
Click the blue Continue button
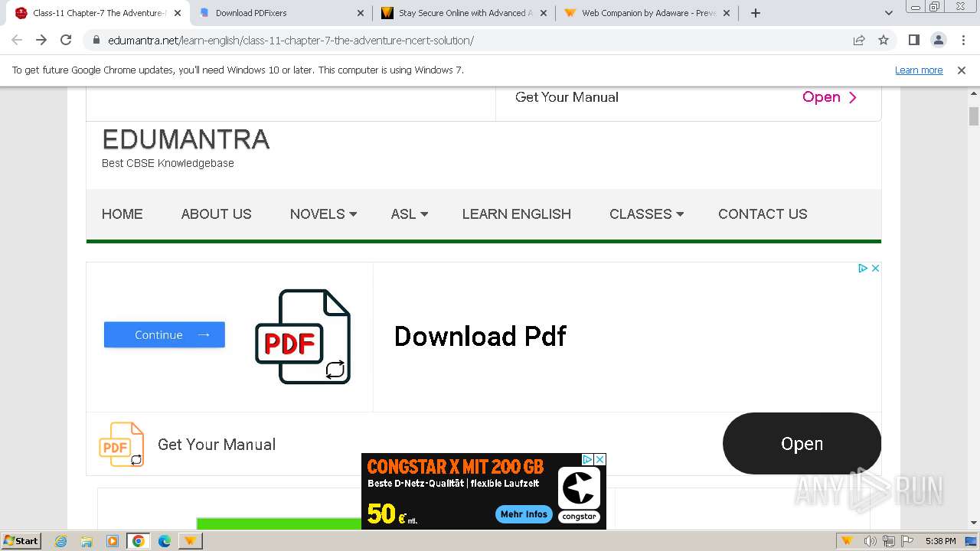165,334
